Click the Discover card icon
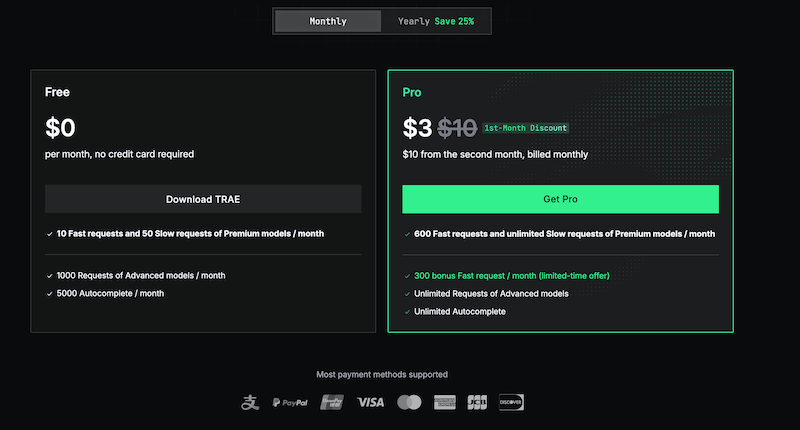The width and height of the screenshot is (800, 430). pos(511,402)
